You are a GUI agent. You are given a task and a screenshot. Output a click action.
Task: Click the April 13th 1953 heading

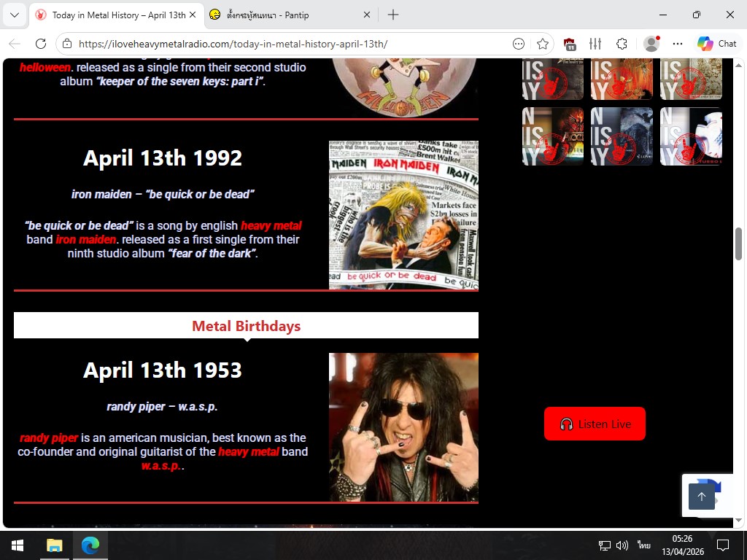(x=163, y=370)
